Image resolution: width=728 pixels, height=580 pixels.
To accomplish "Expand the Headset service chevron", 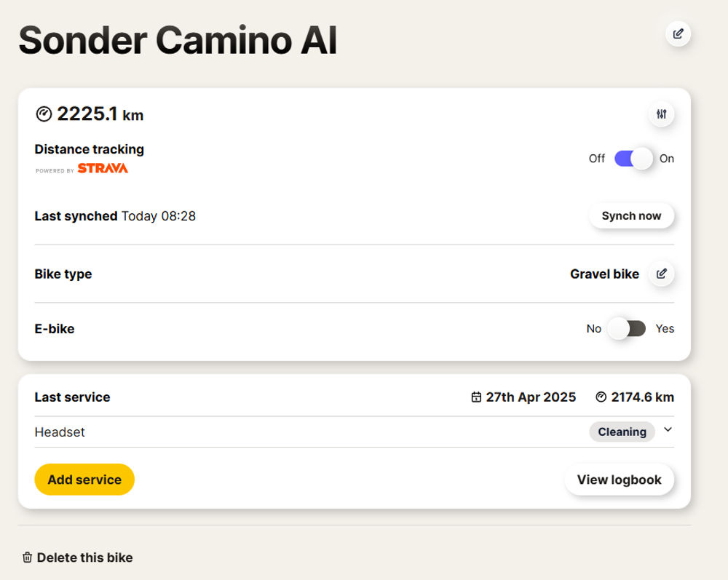I will coord(668,429).
